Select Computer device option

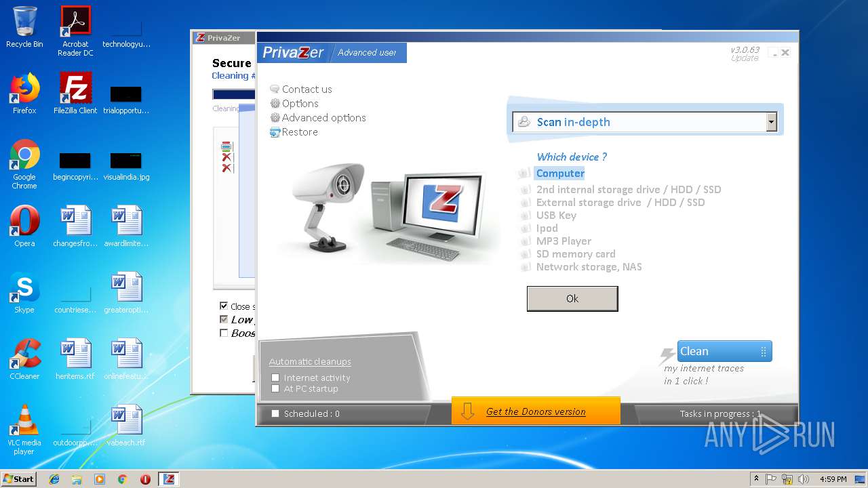click(560, 173)
